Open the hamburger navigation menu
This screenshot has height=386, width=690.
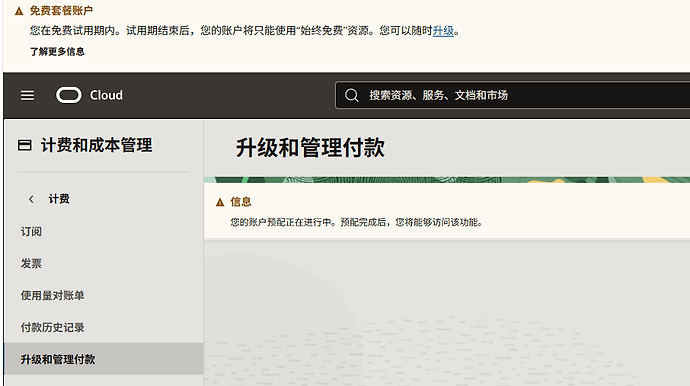27,96
